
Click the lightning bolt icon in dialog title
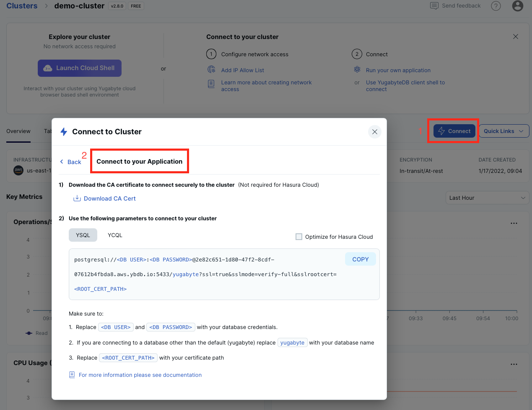(64, 132)
